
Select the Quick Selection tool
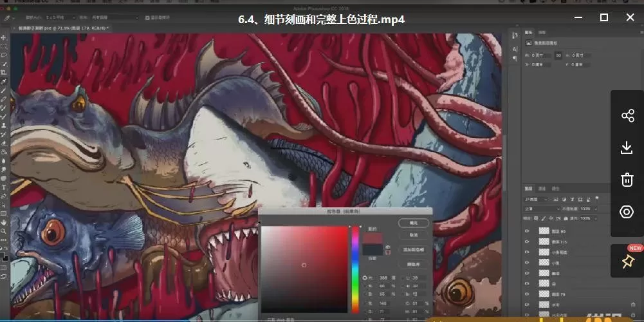pyautogui.click(x=4, y=64)
